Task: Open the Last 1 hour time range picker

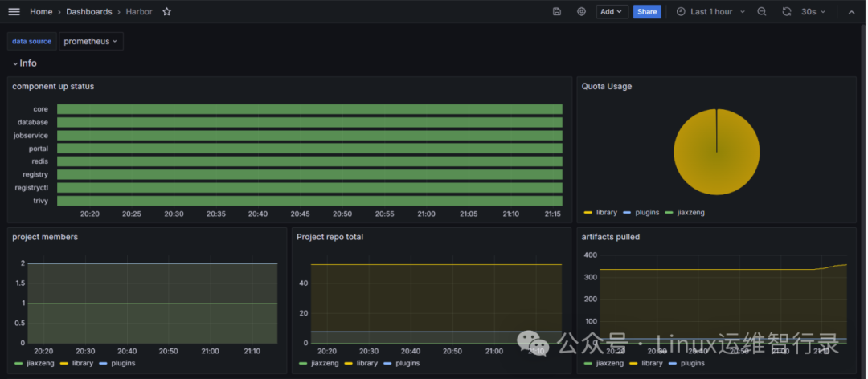Action: (x=712, y=12)
